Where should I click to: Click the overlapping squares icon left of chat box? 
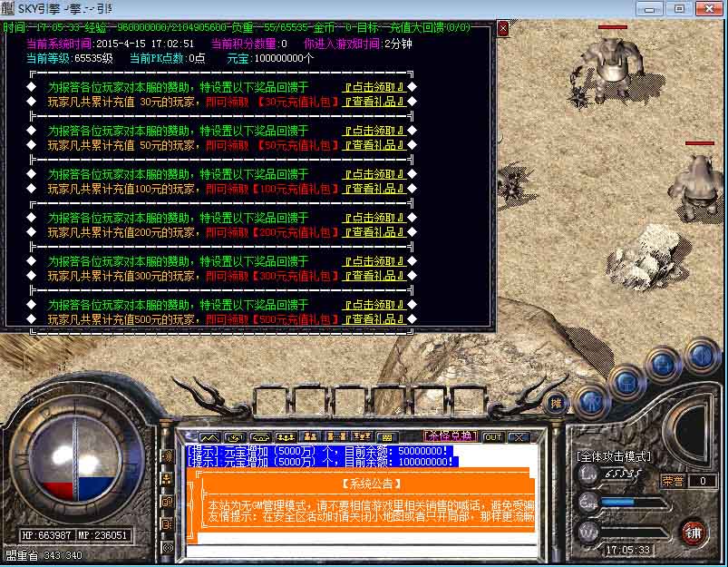point(167,502)
